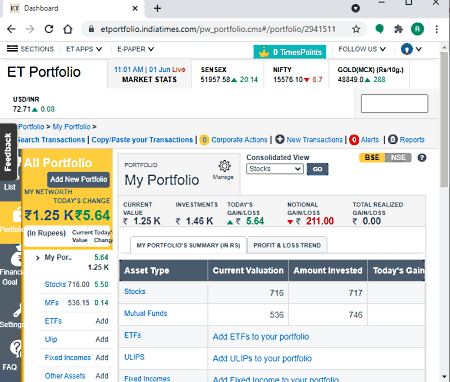Go back using browser back arrow
The image size is (450, 382).
(11, 29)
